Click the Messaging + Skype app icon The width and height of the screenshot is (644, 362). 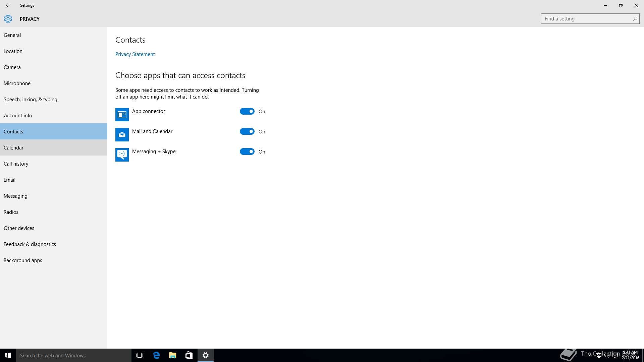(x=122, y=155)
